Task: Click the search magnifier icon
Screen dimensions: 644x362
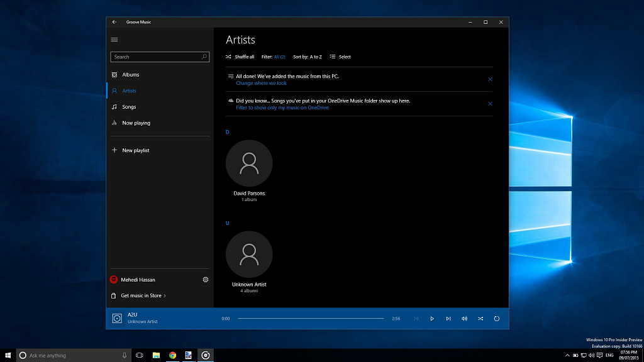Action: (x=204, y=57)
